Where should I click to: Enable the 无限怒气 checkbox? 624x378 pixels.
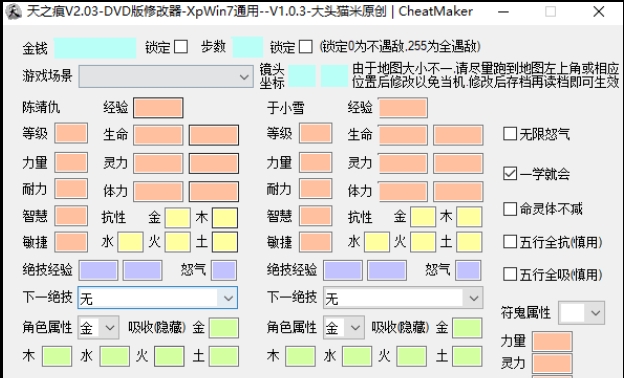pyautogui.click(x=510, y=134)
